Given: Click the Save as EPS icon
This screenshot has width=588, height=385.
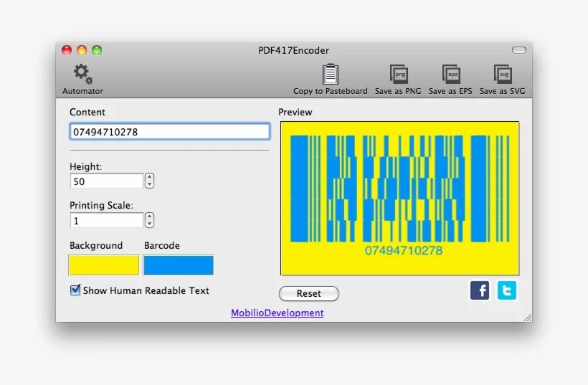Looking at the screenshot, I should [451, 75].
